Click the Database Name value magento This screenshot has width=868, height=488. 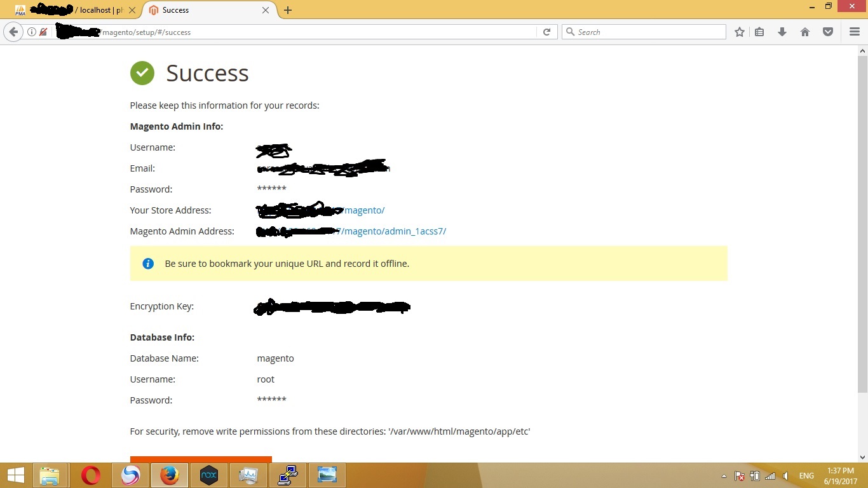275,358
